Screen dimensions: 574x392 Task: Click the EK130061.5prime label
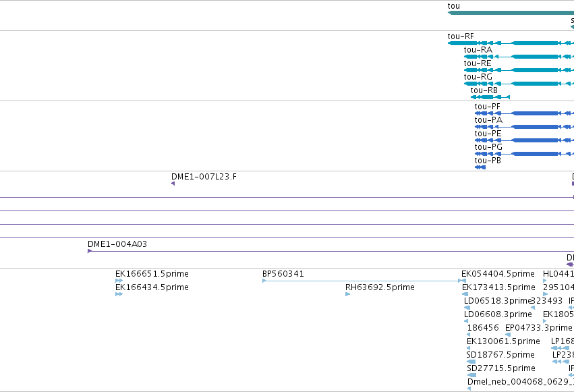click(503, 341)
